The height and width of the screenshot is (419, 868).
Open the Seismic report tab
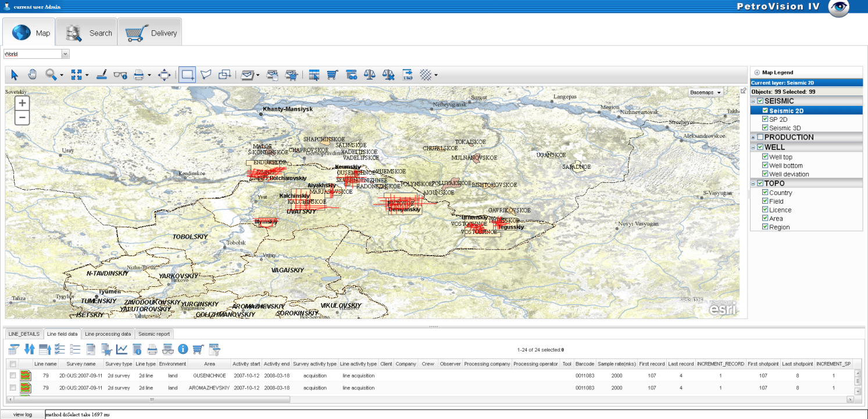coord(154,334)
